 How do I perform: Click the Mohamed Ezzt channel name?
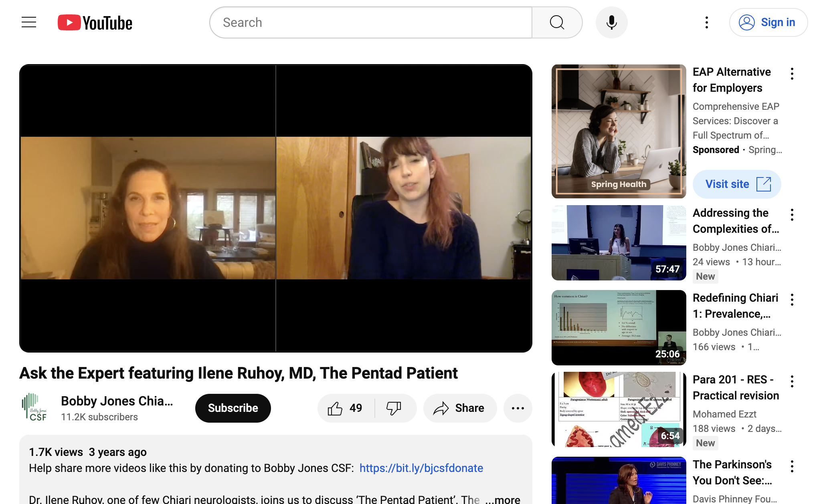click(724, 414)
